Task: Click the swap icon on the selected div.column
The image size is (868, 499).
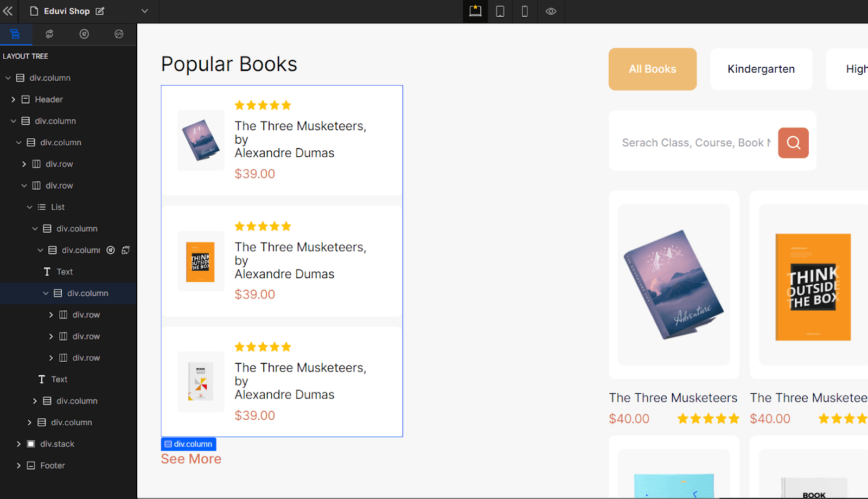Action: click(126, 250)
